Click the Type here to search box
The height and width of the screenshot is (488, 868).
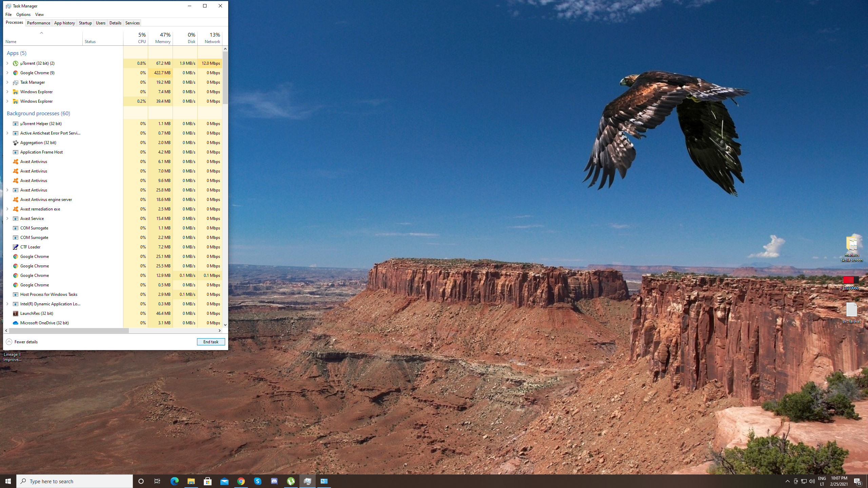[75, 481]
